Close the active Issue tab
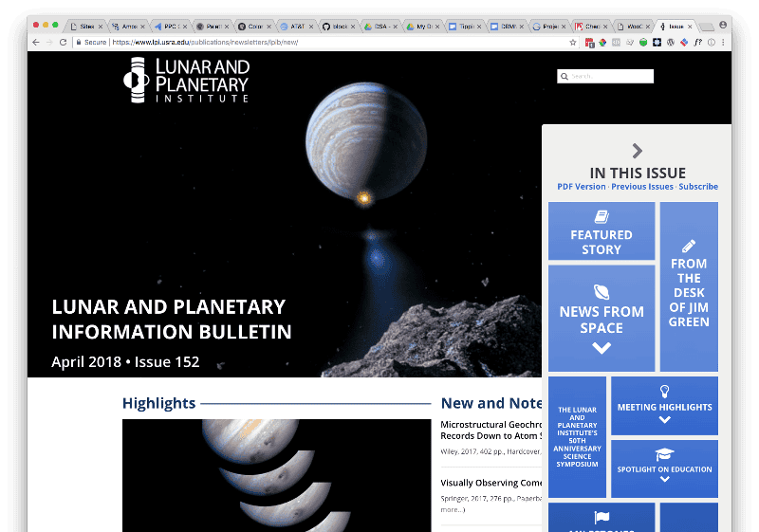Screen dimensions: 759x532 pyautogui.click(x=690, y=27)
